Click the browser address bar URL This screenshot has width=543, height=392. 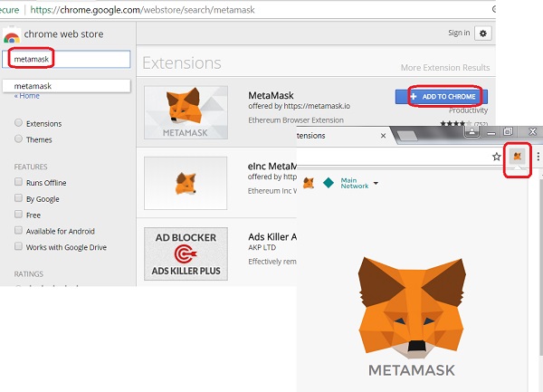(x=142, y=10)
